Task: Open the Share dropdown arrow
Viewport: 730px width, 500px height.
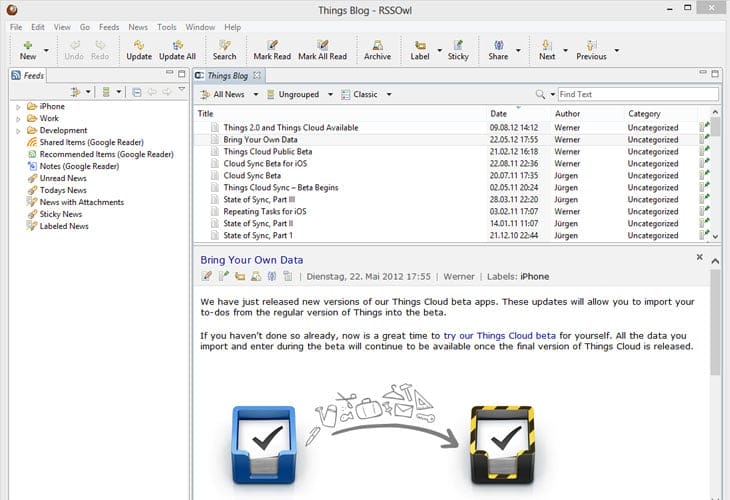Action: point(518,50)
